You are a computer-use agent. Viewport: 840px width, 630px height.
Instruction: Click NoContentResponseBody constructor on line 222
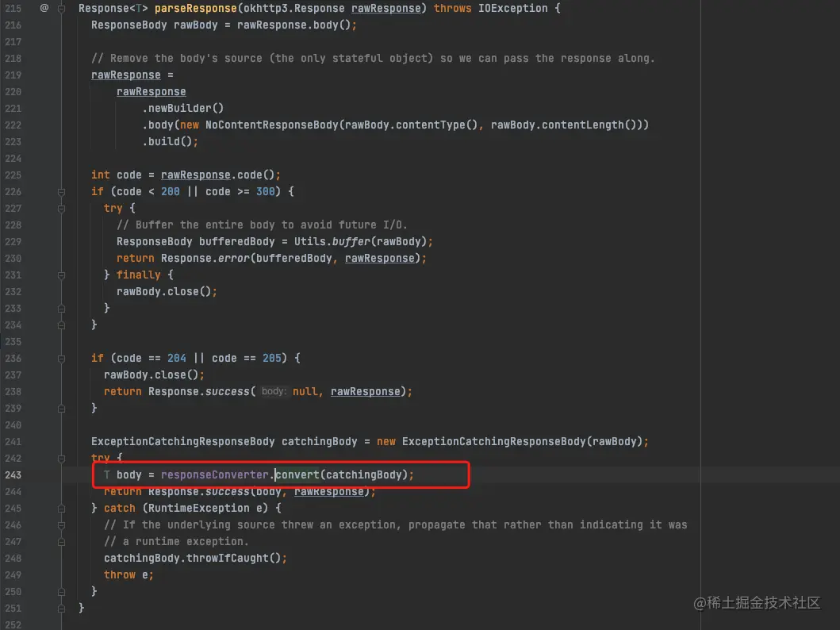[x=271, y=125]
